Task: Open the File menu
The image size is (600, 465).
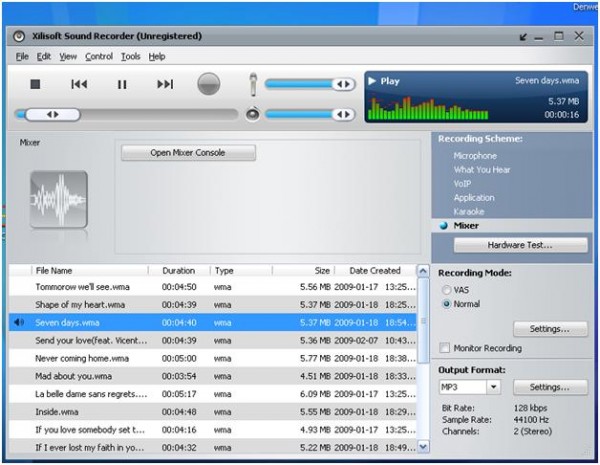Action: point(22,57)
